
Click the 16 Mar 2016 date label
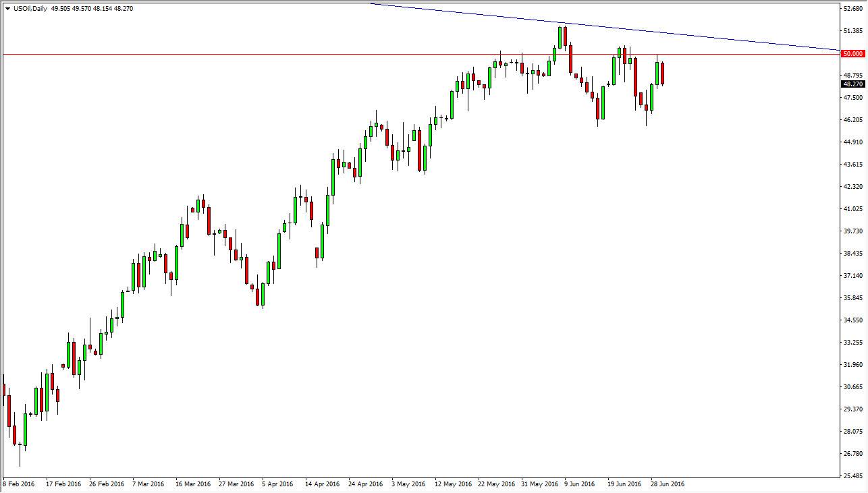(192, 484)
